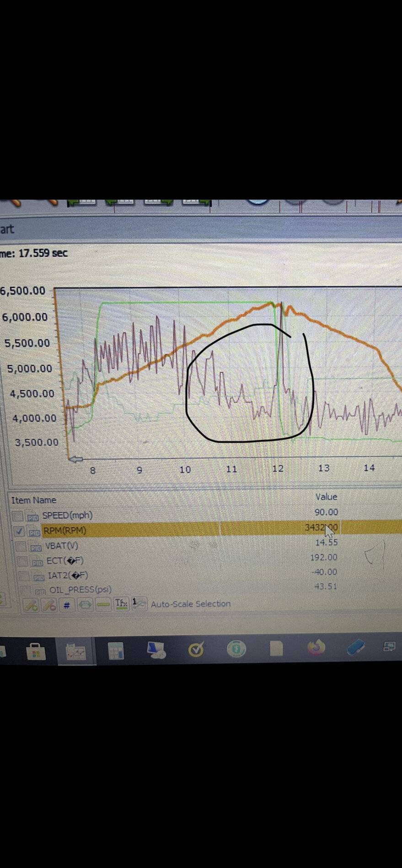Open the Norton checkmark icon in taskbar
The width and height of the screenshot is (402, 868).
pos(197,649)
